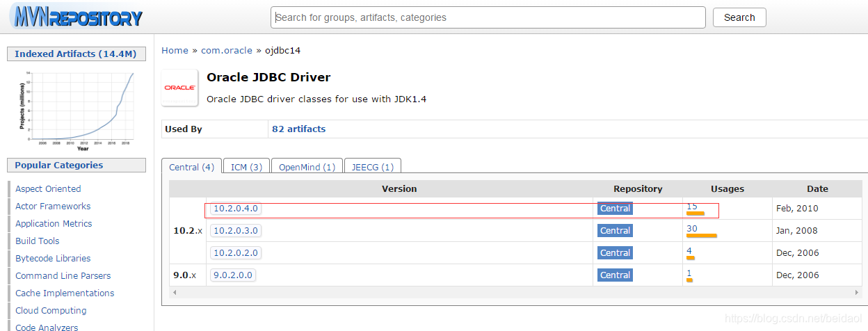
Task: Open the Bytecode Libraries category
Action: (53, 258)
